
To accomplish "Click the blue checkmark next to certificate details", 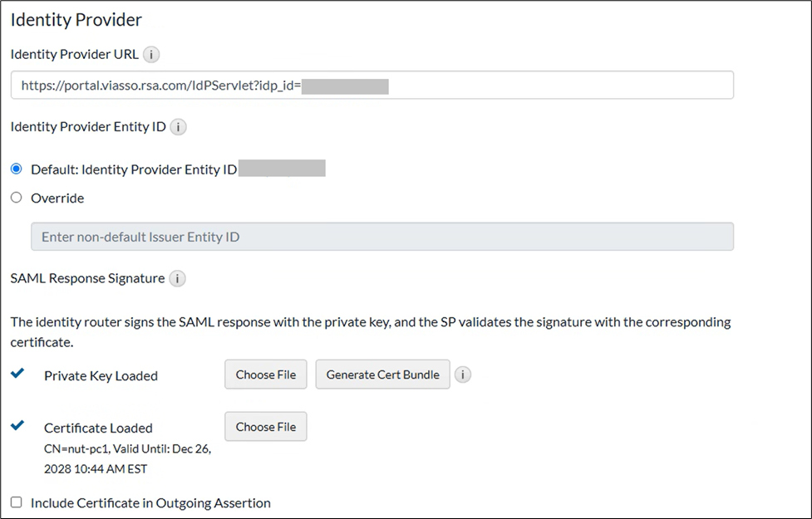I will [17, 424].
